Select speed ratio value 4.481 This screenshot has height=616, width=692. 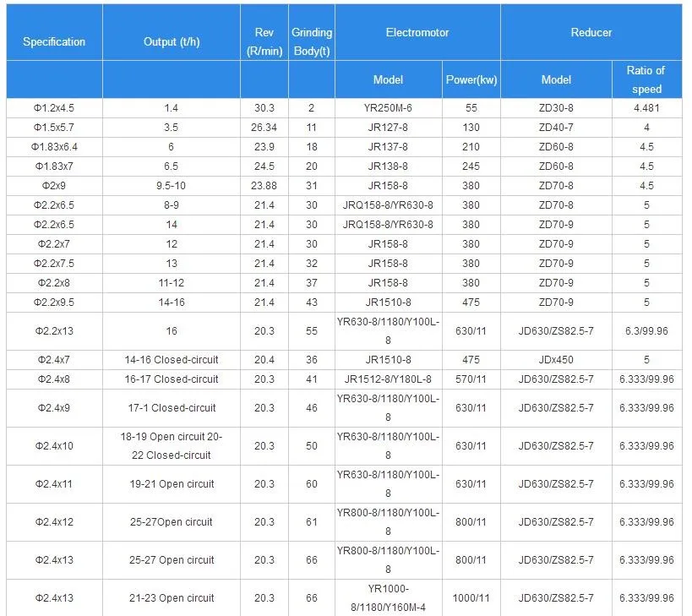(x=646, y=108)
